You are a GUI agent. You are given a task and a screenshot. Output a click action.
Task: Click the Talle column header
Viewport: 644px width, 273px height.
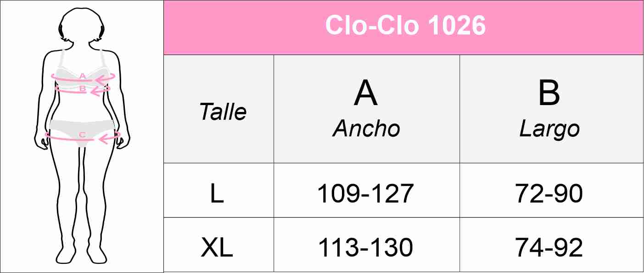(223, 111)
